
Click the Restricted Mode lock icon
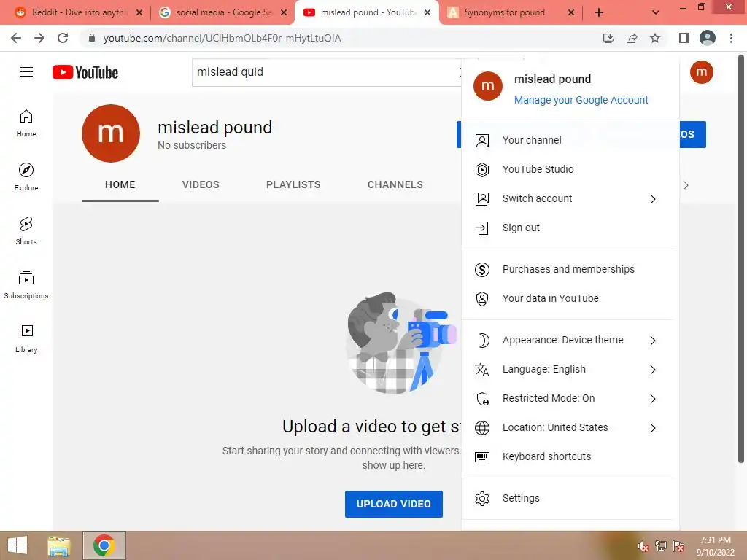(482, 399)
